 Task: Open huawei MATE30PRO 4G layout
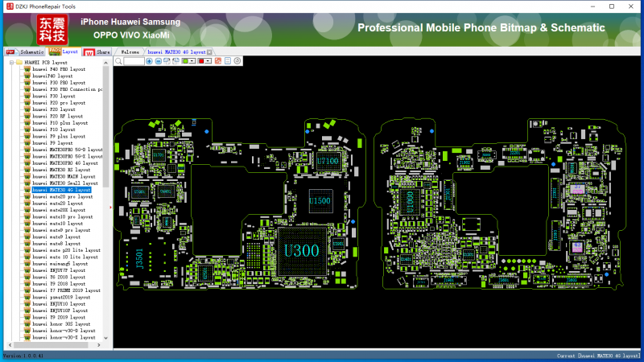coord(65,163)
